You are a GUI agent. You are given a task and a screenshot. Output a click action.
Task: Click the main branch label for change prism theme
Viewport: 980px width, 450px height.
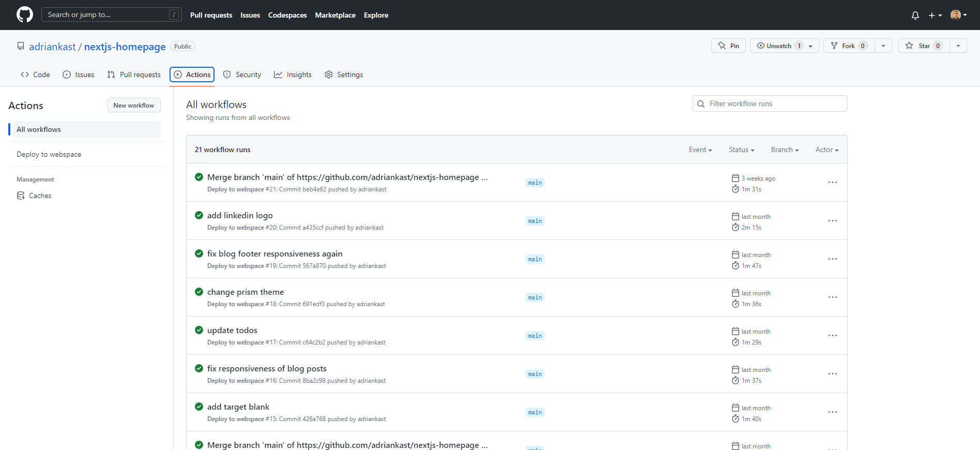click(x=535, y=297)
